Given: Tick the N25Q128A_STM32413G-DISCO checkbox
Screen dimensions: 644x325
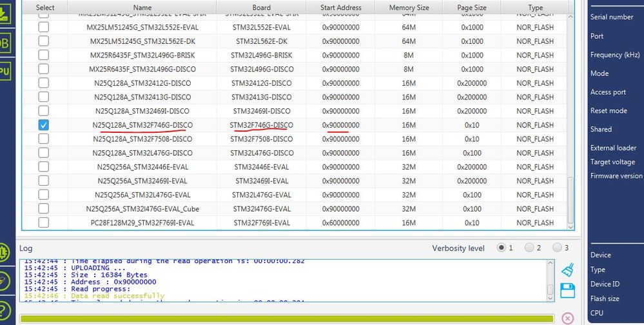Looking at the screenshot, I should (x=43, y=97).
